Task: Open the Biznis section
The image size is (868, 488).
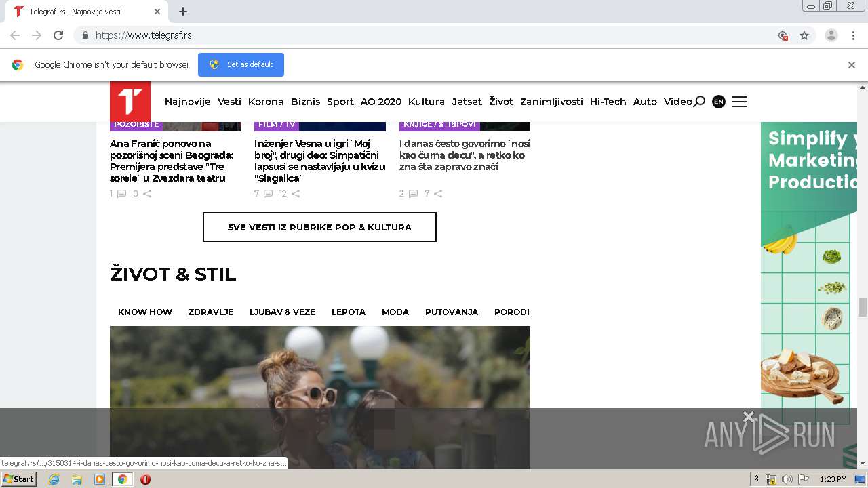Action: point(305,102)
